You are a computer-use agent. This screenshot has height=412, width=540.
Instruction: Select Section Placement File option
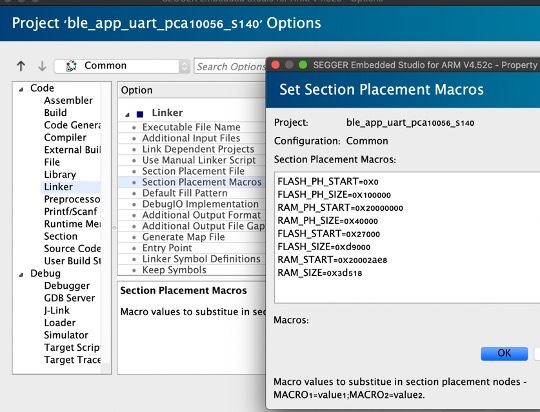193,171
